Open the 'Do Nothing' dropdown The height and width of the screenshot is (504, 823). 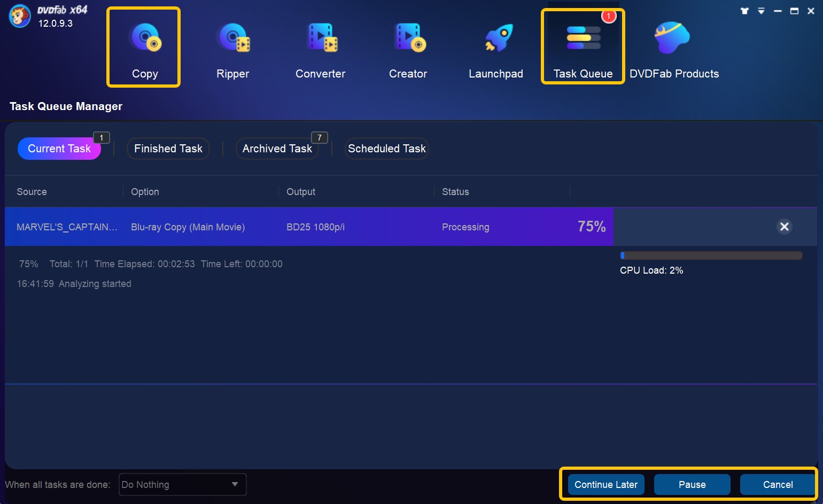coord(182,485)
